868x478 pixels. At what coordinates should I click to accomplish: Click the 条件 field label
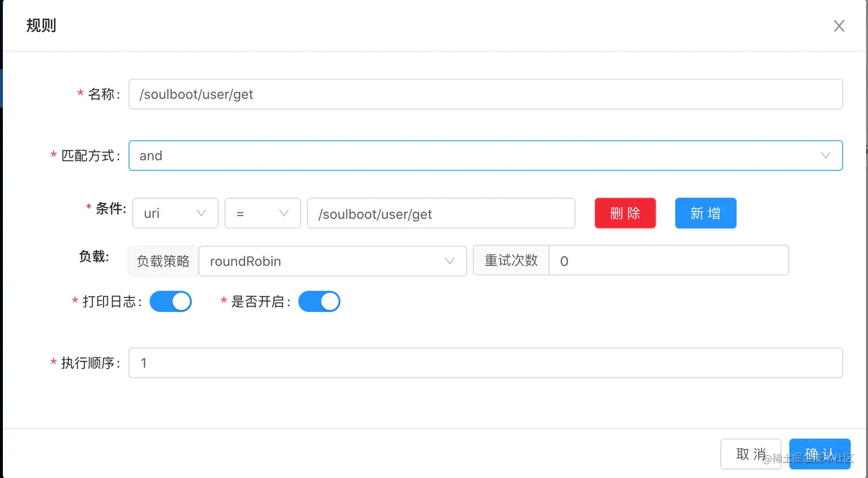(x=110, y=209)
